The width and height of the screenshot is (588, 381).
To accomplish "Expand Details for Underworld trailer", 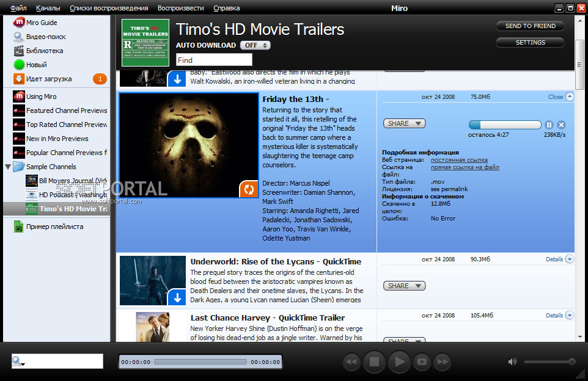I will [x=559, y=259].
